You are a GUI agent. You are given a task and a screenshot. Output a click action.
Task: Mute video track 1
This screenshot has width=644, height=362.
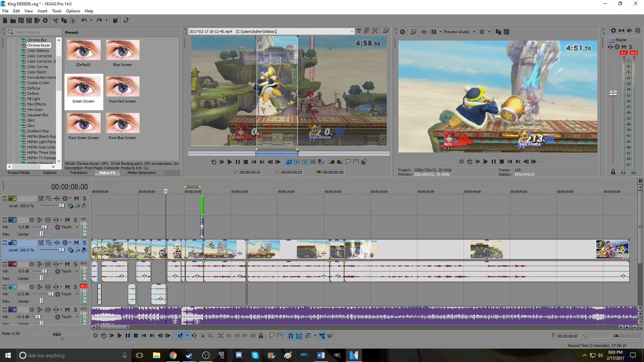(76, 198)
